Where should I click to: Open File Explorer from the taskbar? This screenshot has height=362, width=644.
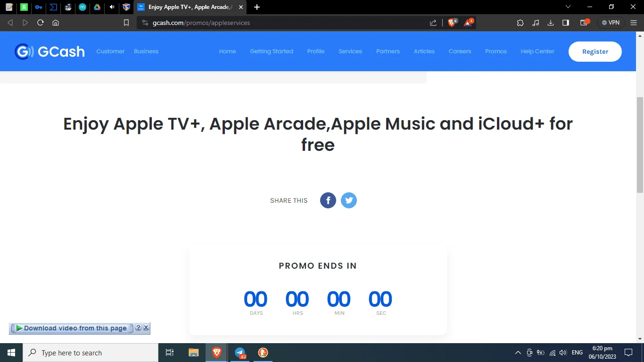coord(194,353)
